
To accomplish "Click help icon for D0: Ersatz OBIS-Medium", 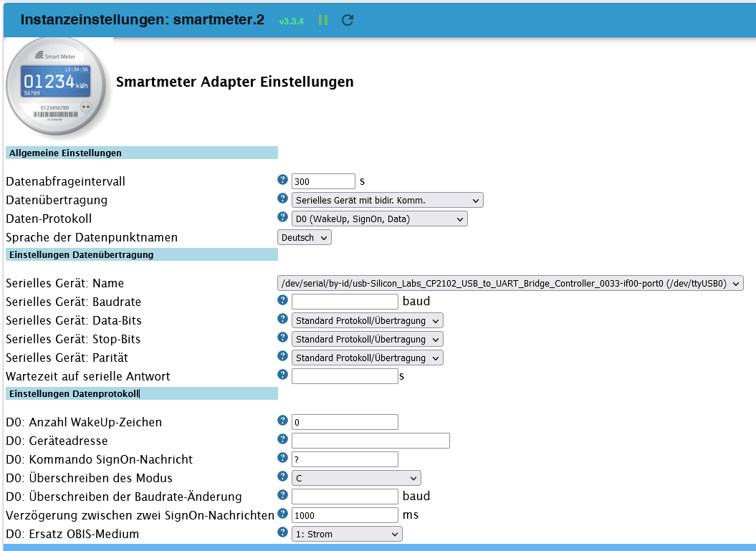I will click(283, 533).
